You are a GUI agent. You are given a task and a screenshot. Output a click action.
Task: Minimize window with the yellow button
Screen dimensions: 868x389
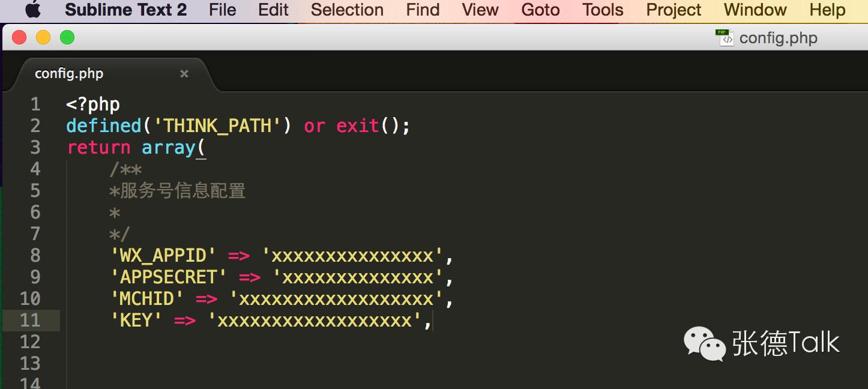[43, 38]
